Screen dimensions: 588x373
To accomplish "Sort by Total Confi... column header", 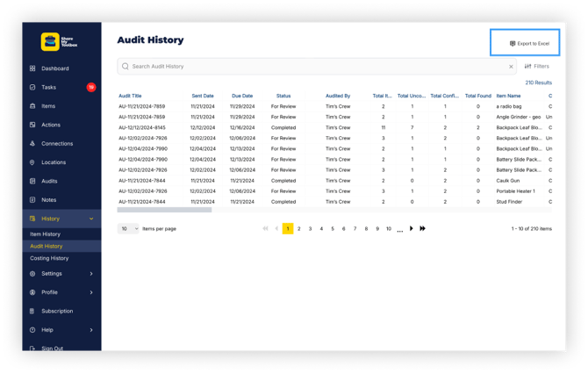I will (445, 96).
